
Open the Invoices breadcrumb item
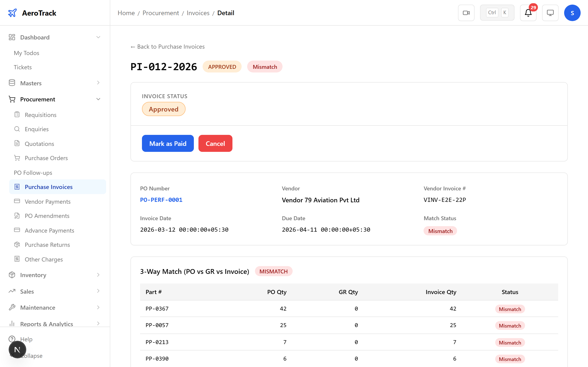point(198,13)
